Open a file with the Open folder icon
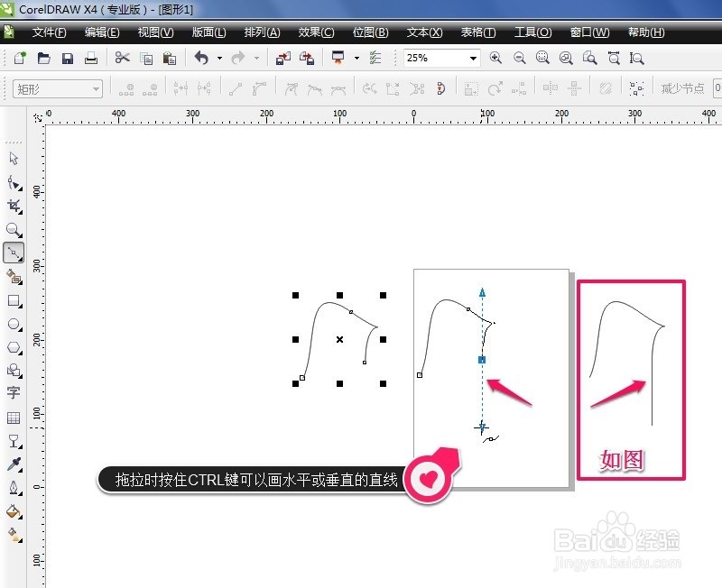This screenshot has height=588, width=722. coord(43,58)
